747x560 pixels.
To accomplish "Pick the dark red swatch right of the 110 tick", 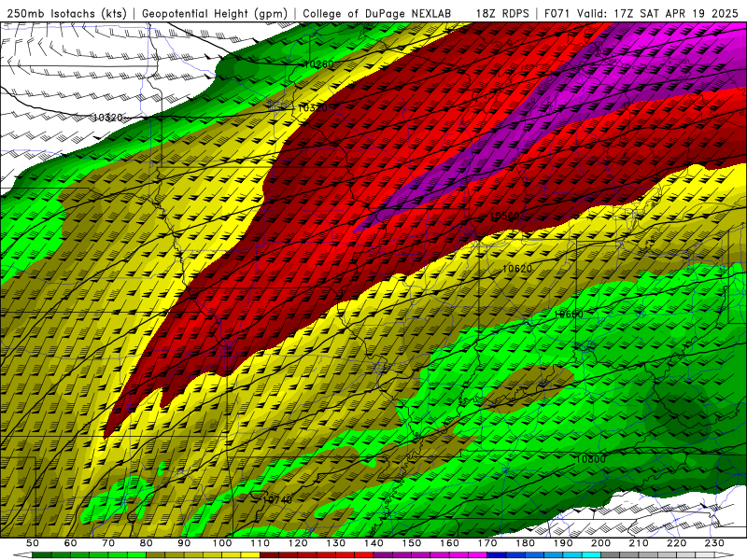I will pyautogui.click(x=270, y=555).
